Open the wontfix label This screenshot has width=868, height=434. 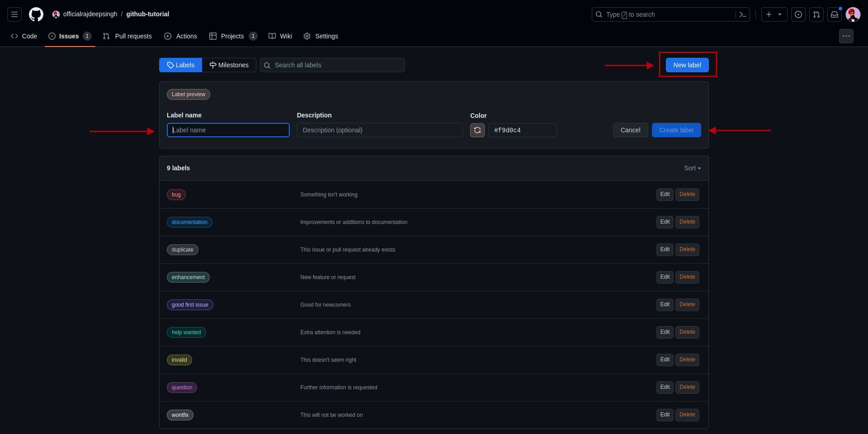pos(180,415)
